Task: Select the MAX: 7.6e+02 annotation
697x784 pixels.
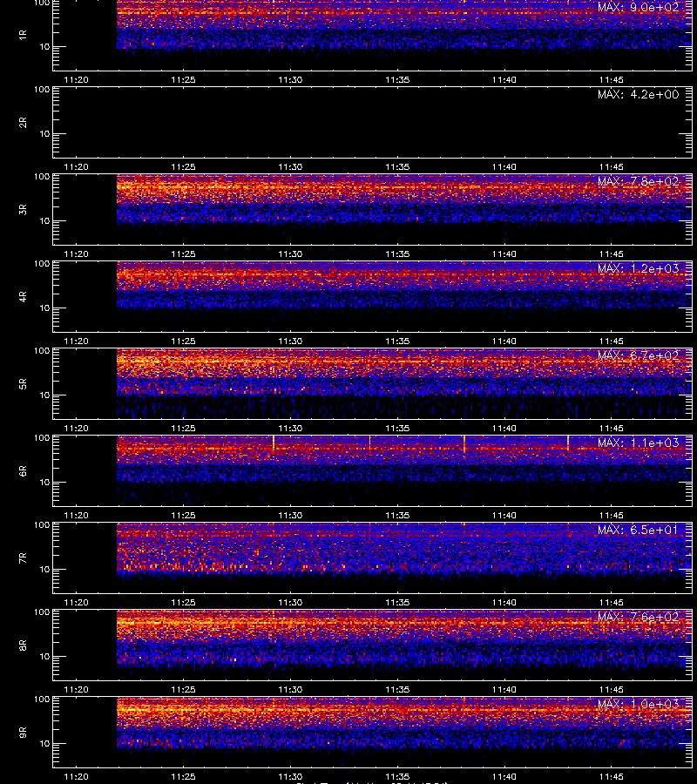Action: point(638,618)
